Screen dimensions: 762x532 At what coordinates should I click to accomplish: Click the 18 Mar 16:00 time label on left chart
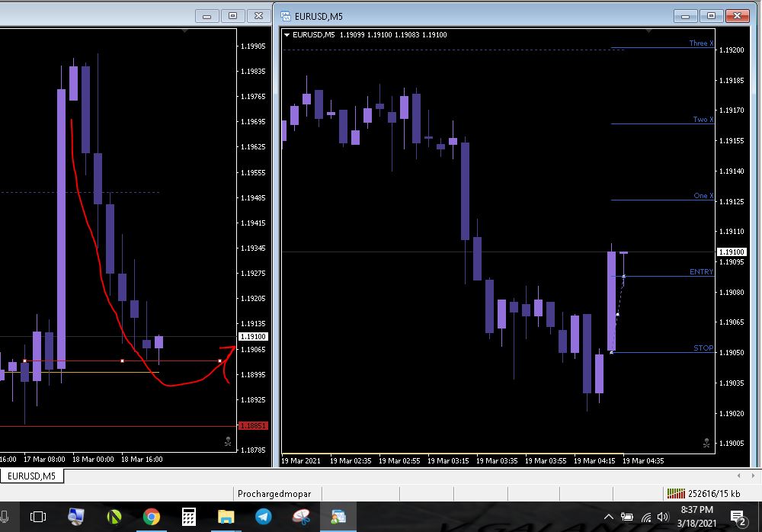pyautogui.click(x=142, y=459)
